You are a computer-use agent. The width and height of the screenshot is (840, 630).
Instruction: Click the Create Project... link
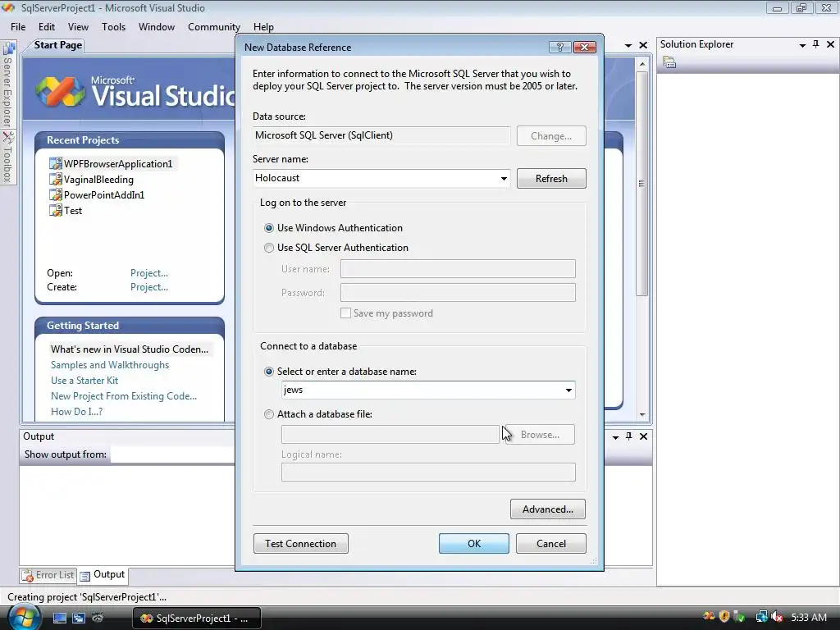(x=149, y=287)
